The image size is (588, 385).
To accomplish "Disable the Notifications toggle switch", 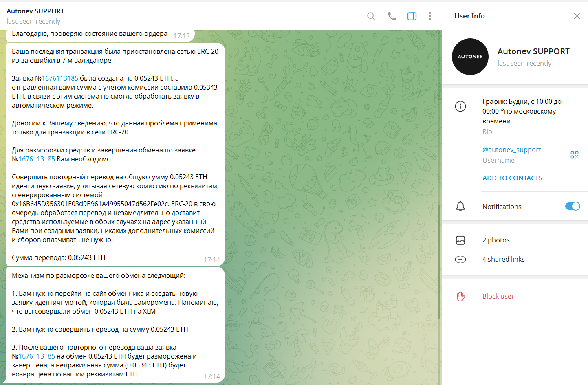I will (572, 207).
